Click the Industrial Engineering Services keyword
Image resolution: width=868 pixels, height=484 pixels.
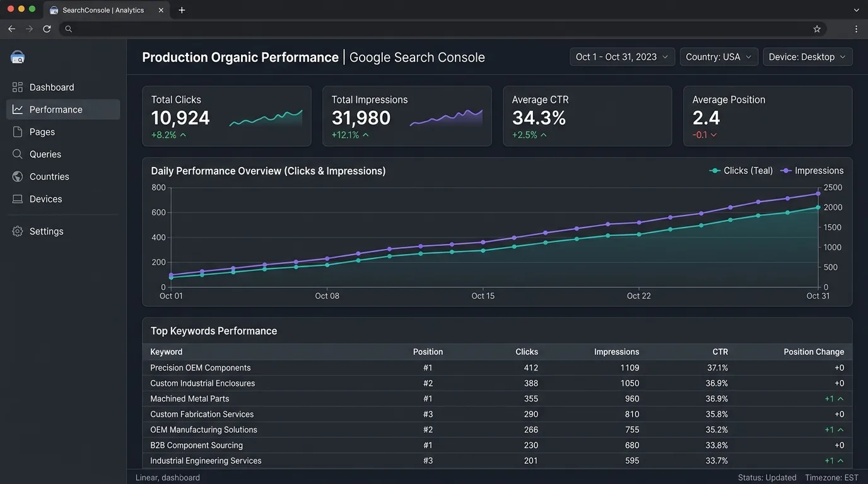click(x=206, y=461)
